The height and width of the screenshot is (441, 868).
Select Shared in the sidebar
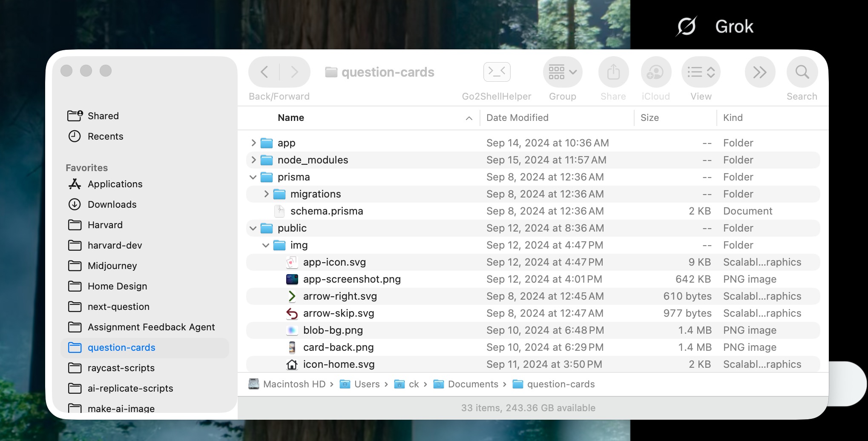pyautogui.click(x=145, y=116)
